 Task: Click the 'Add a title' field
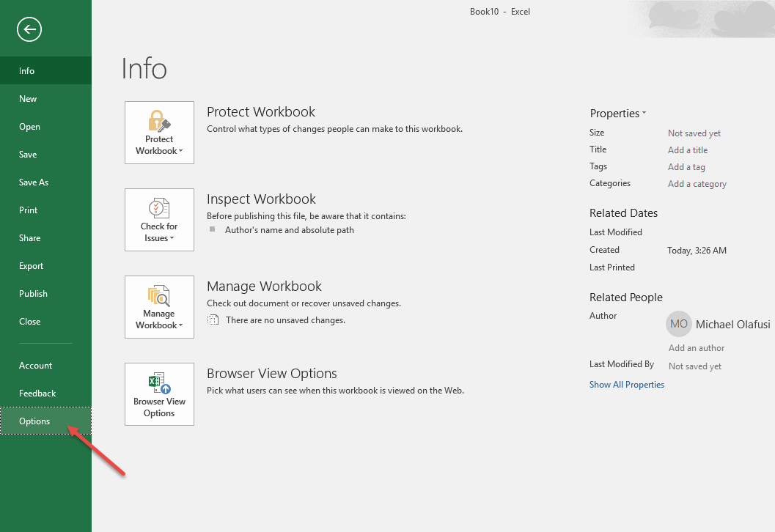[x=688, y=149]
